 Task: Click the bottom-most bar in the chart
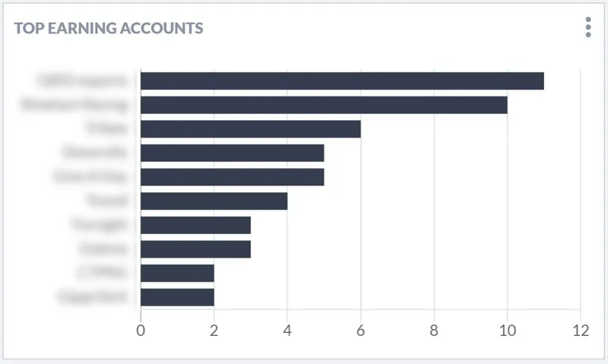177,297
